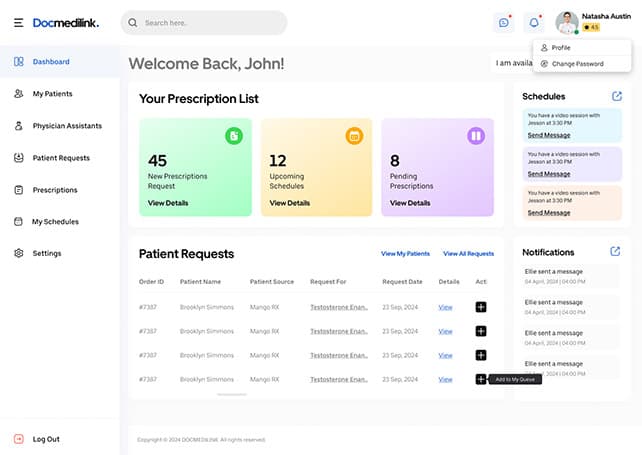Click the orange Upcoming Schedules calendar icon
The image size is (642, 455).
tap(353, 135)
